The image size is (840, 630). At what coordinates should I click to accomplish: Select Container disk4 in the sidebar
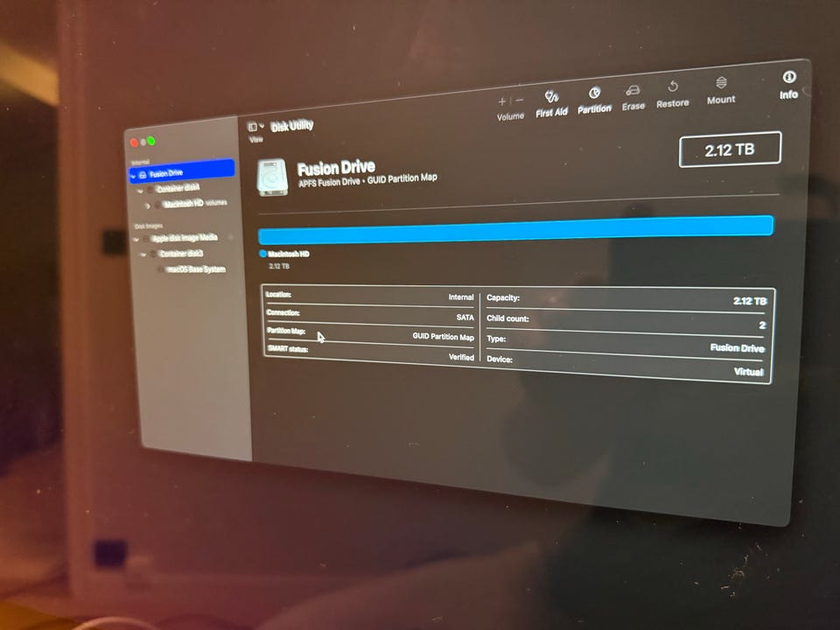coord(178,188)
